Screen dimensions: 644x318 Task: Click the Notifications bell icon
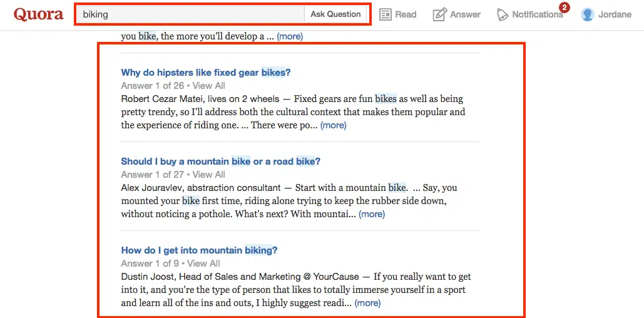click(x=503, y=14)
